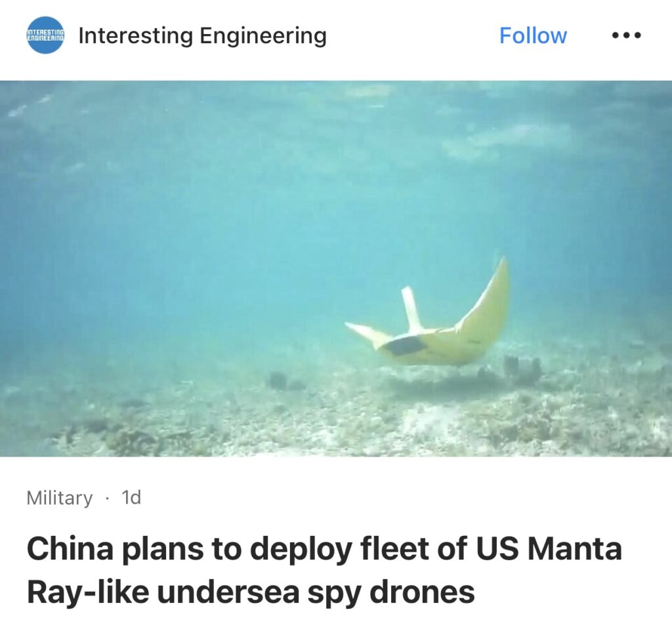
Task: Select the Military category label
Action: click(x=59, y=498)
